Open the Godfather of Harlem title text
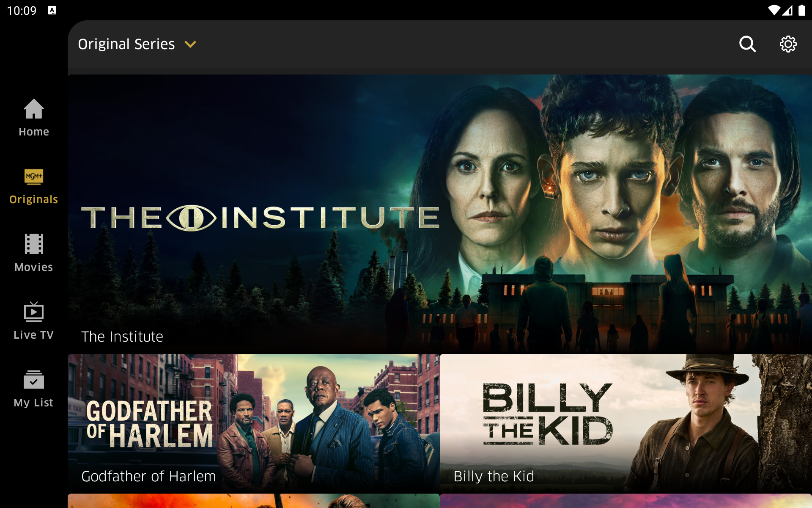Image resolution: width=812 pixels, height=508 pixels. coord(148,476)
